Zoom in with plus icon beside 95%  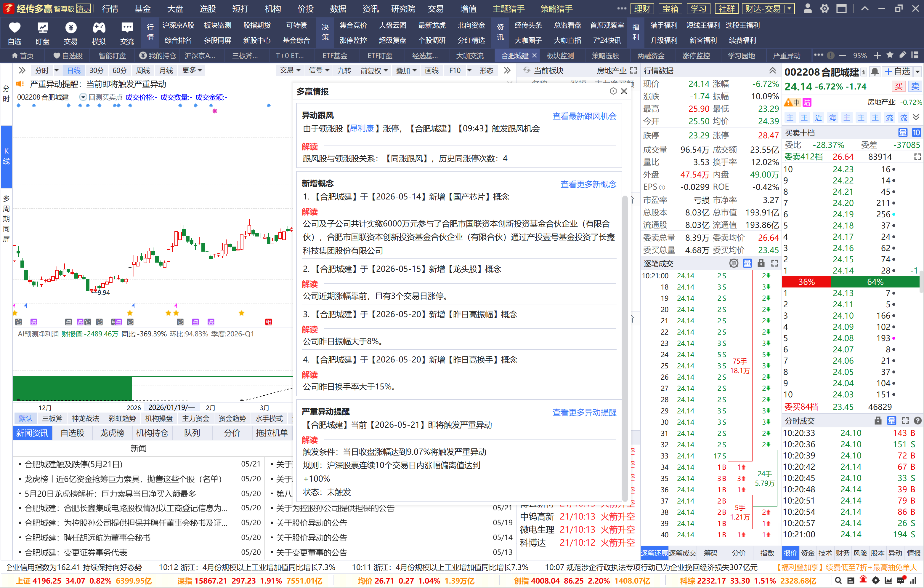coord(877,56)
